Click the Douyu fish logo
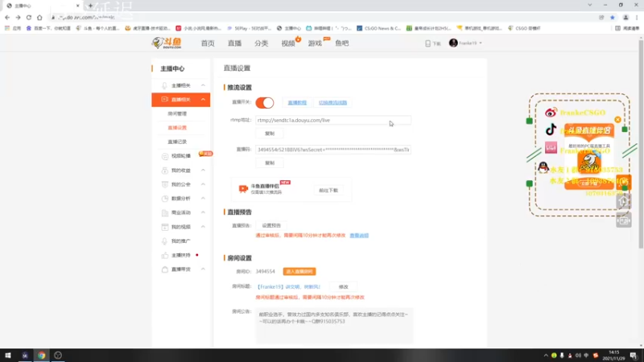 167,43
